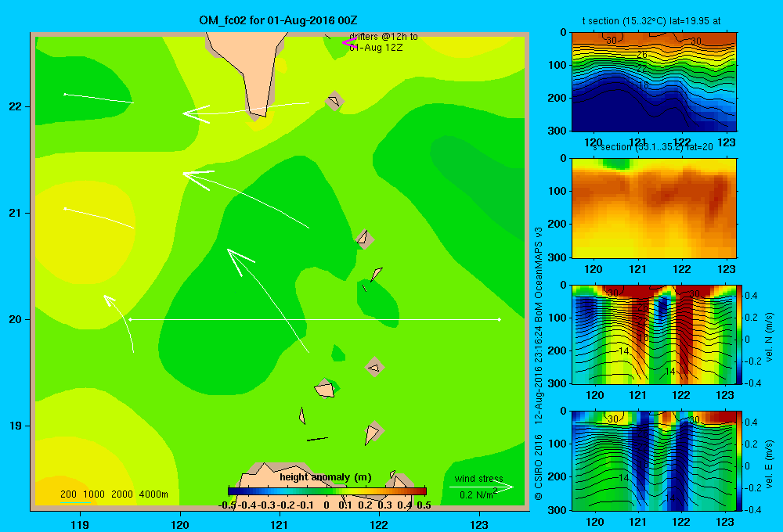Click the '-0.5' tick on height anomaly colorbar
This screenshot has width=783, height=532.
[227, 505]
